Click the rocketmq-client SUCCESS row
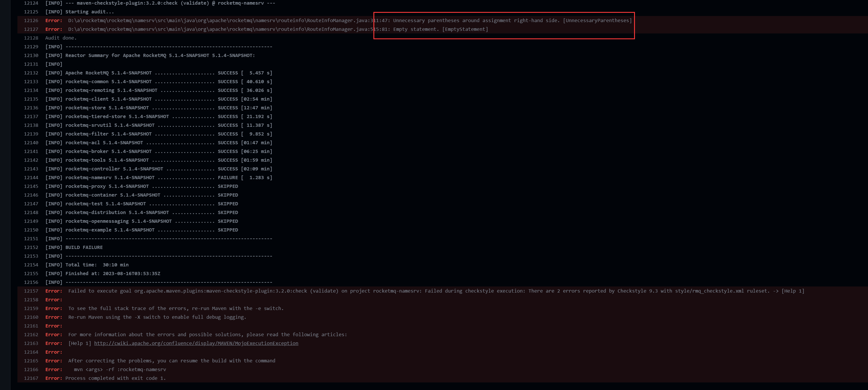The width and height of the screenshot is (868, 390). [x=159, y=99]
